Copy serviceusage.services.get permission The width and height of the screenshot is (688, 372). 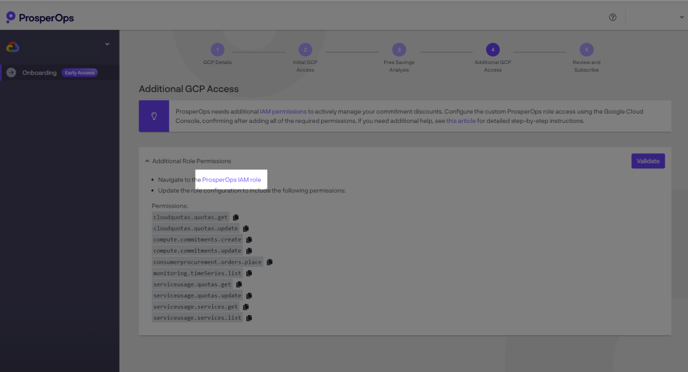[246, 307]
